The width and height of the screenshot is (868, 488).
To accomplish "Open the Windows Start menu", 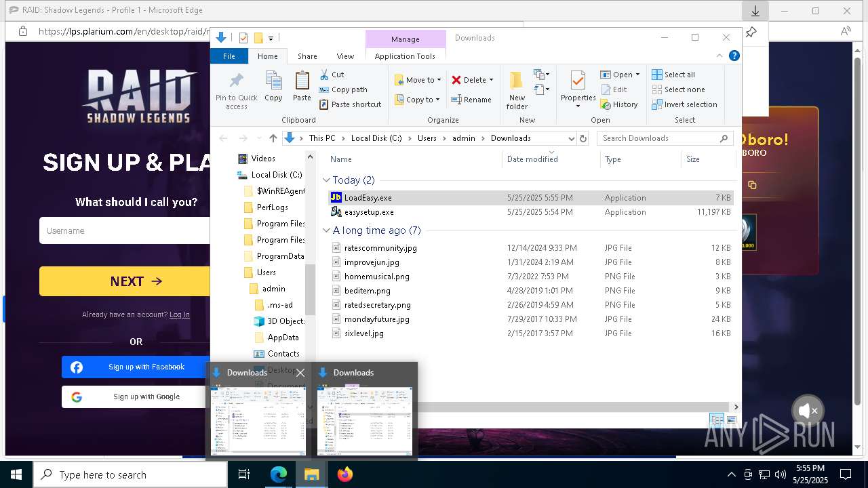I will coord(16,475).
